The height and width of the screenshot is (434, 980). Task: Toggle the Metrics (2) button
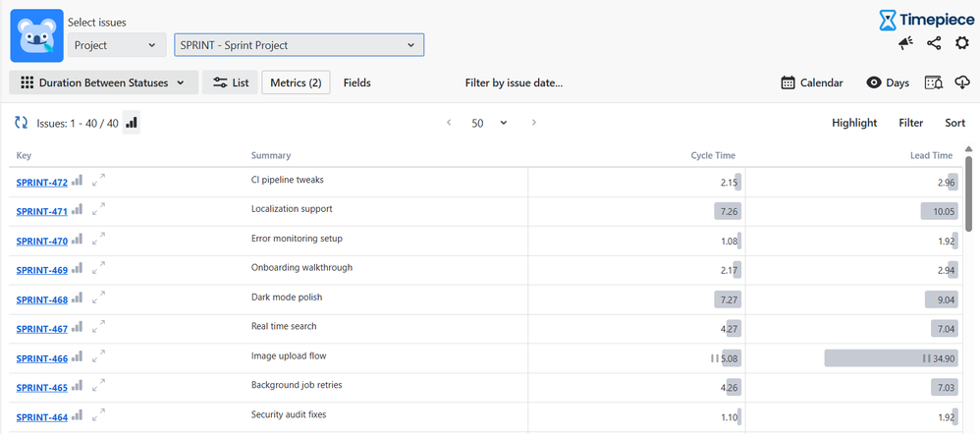tap(296, 83)
